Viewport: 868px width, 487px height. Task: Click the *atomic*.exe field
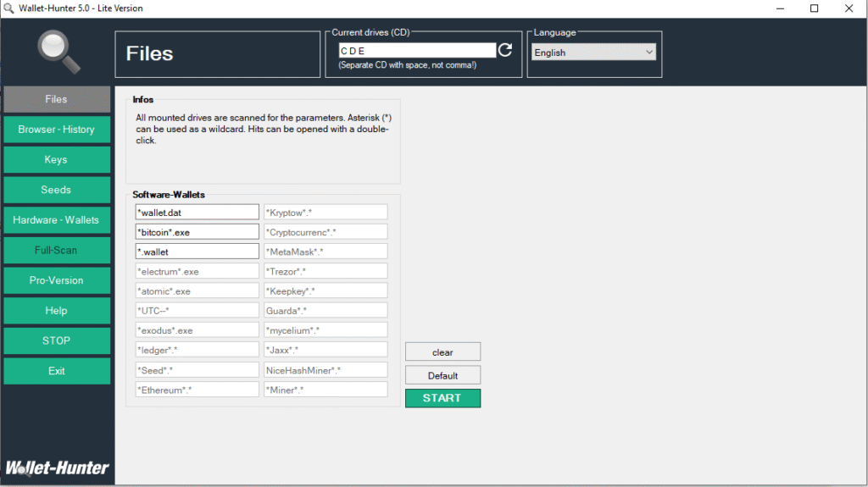click(197, 291)
